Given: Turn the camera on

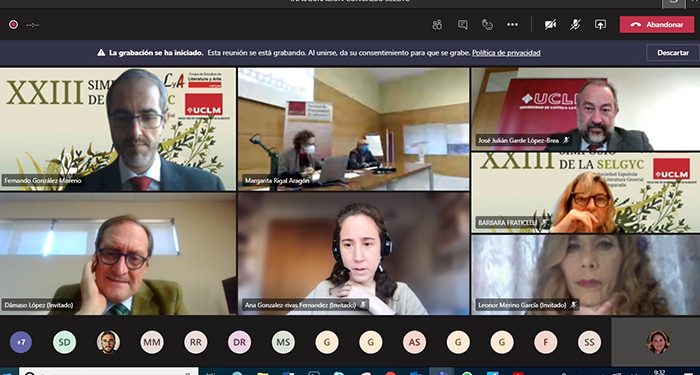Looking at the screenshot, I should [x=550, y=25].
